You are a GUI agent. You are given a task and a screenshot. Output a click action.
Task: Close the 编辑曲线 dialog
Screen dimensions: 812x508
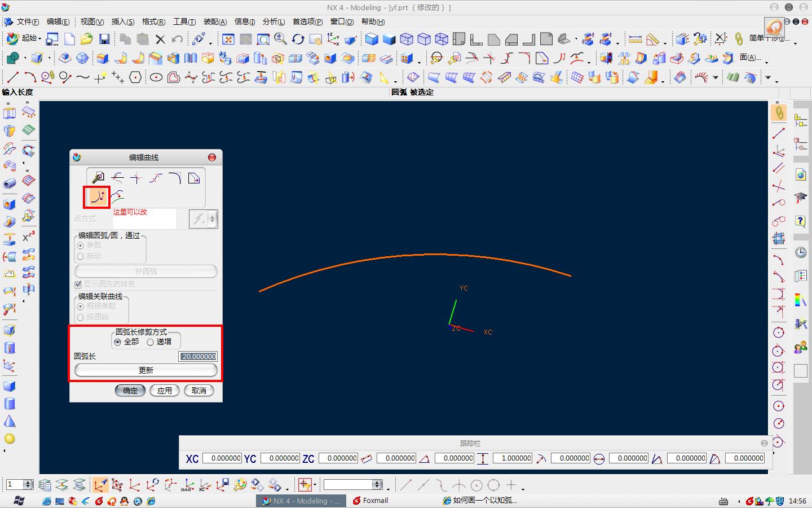212,157
